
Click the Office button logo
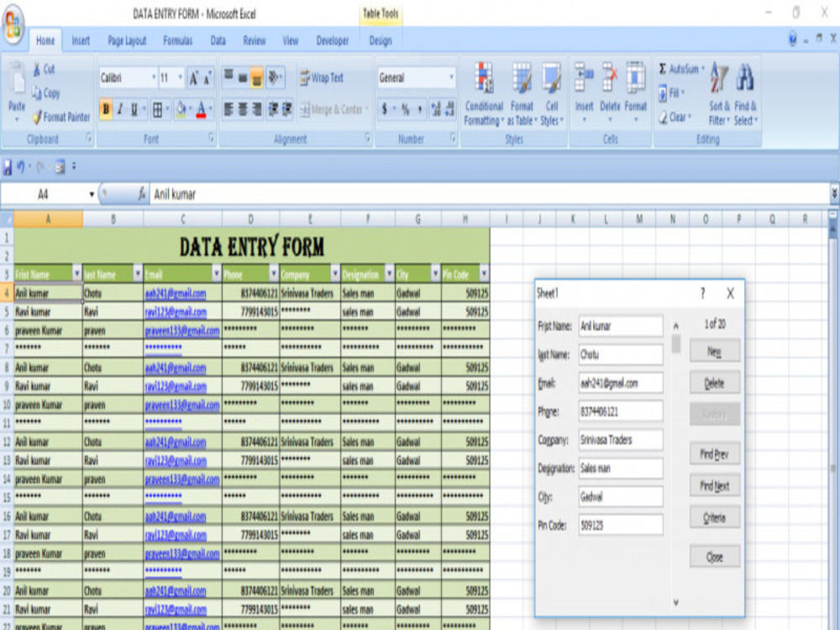click(x=14, y=24)
